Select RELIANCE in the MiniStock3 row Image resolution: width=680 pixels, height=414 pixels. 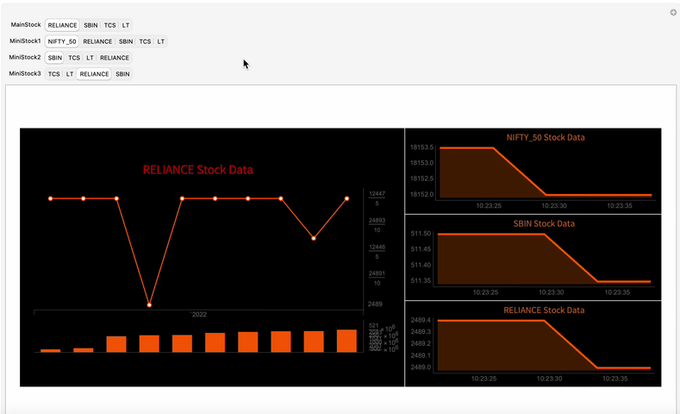[x=94, y=74]
